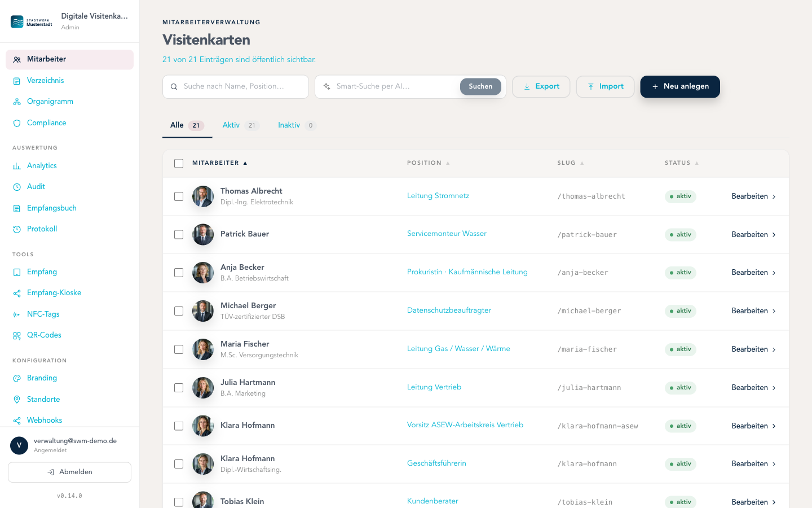Click the Compliance shield icon
This screenshot has width=812, height=508.
point(17,123)
